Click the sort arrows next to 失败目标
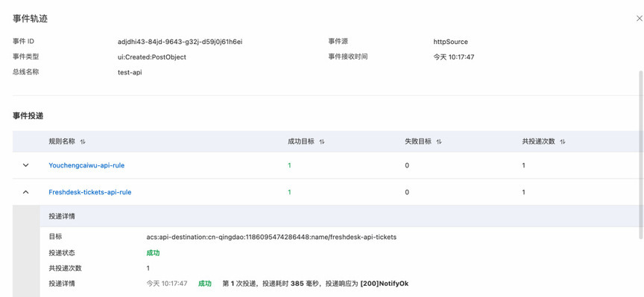 [439, 141]
